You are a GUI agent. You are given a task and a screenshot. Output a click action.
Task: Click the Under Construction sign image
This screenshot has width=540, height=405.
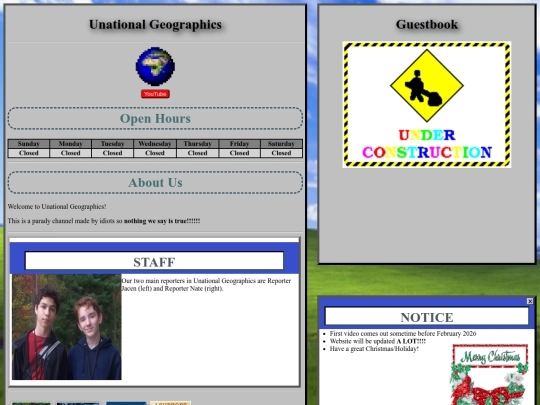[x=427, y=104]
